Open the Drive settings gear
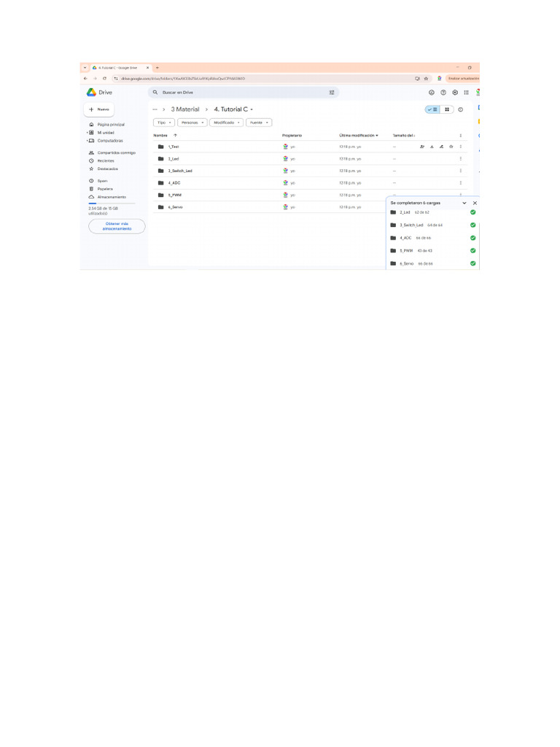This screenshot has height=747, width=560. point(455,93)
